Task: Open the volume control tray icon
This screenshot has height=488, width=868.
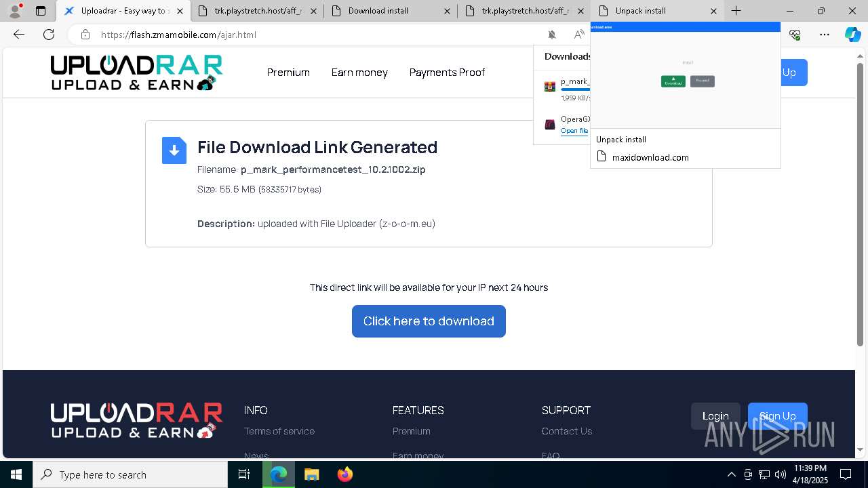Action: tap(781, 474)
